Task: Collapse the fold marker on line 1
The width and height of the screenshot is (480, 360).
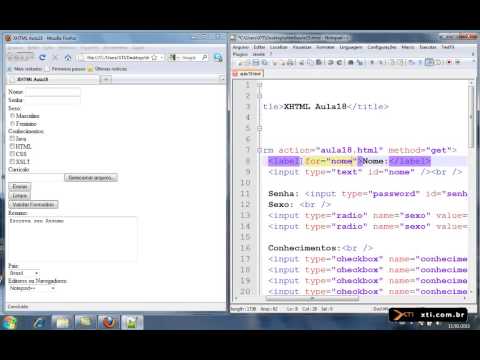Action: click(259, 85)
